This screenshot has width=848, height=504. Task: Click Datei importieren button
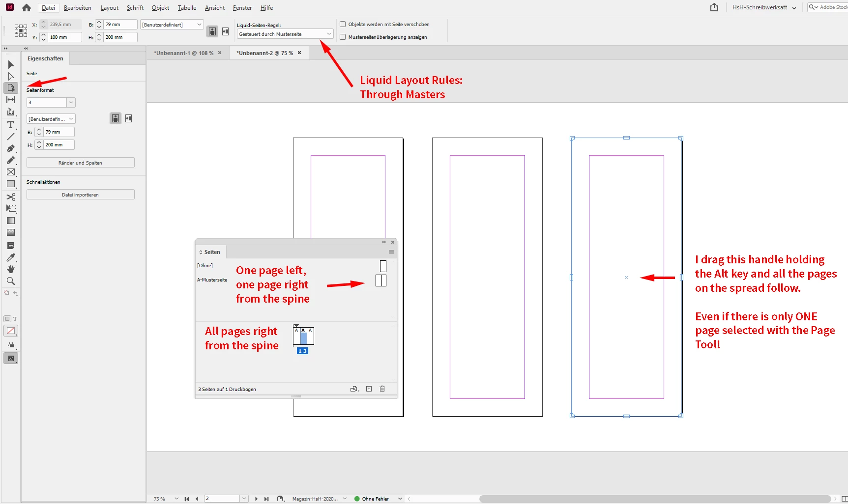tap(81, 195)
